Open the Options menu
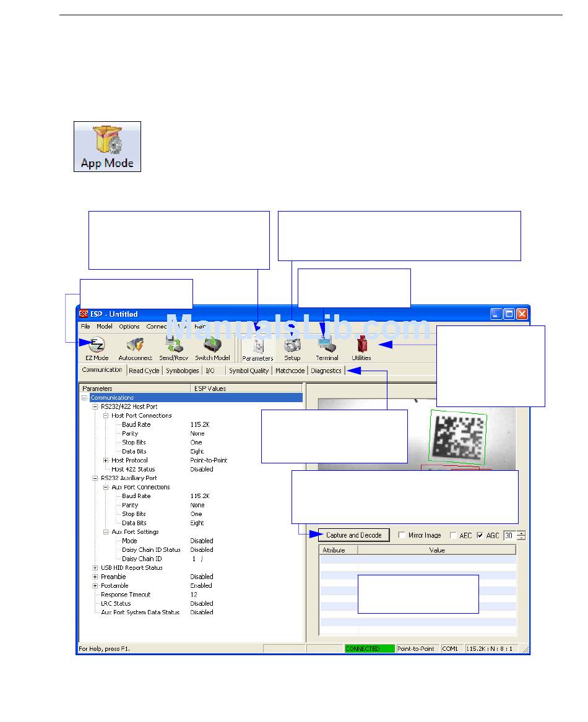 click(129, 327)
